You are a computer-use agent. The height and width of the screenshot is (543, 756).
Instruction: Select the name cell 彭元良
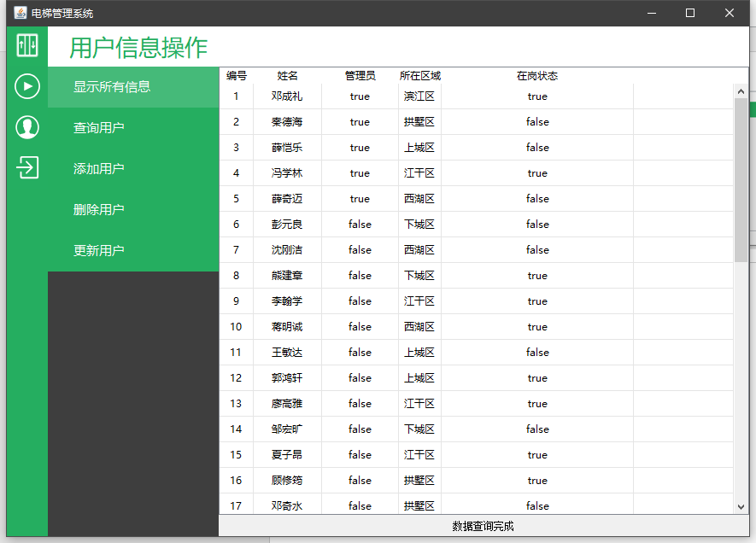pos(287,224)
